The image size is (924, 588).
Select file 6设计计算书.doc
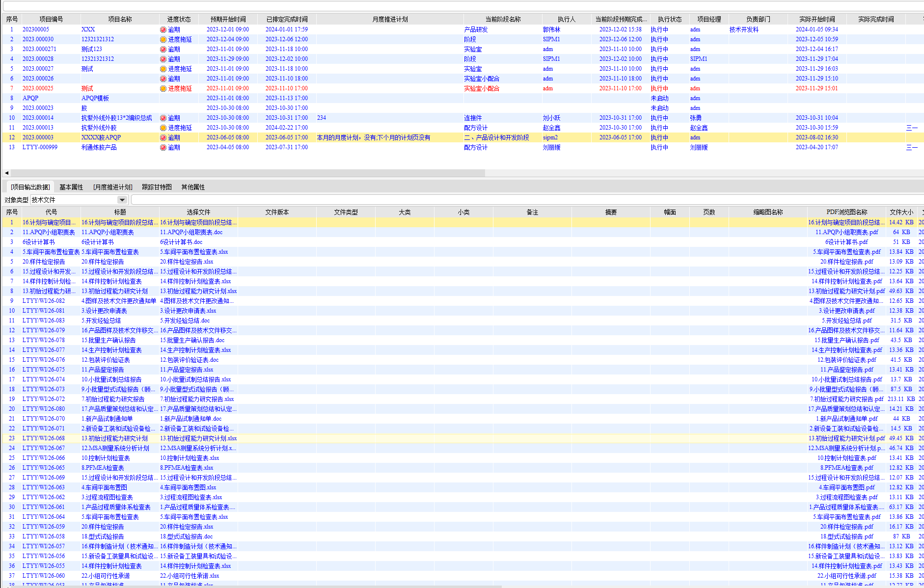click(181, 242)
